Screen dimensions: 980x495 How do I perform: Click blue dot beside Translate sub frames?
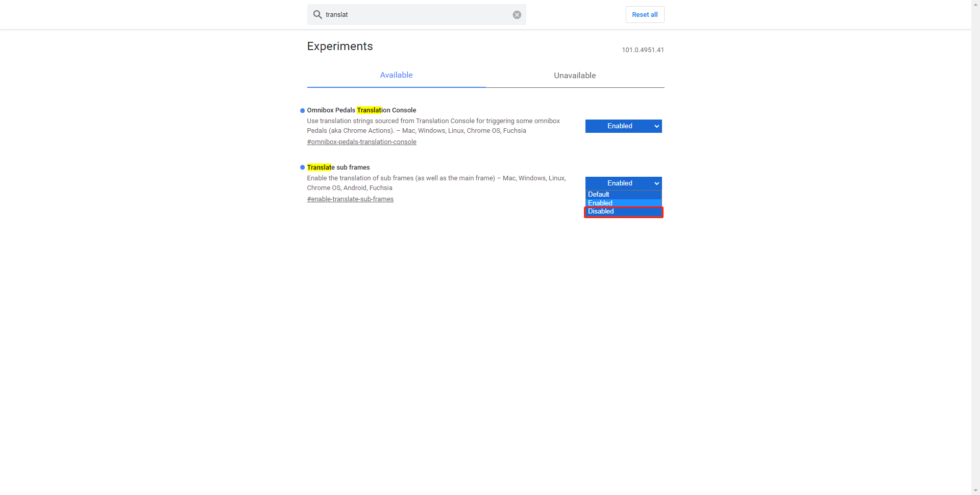302,168
